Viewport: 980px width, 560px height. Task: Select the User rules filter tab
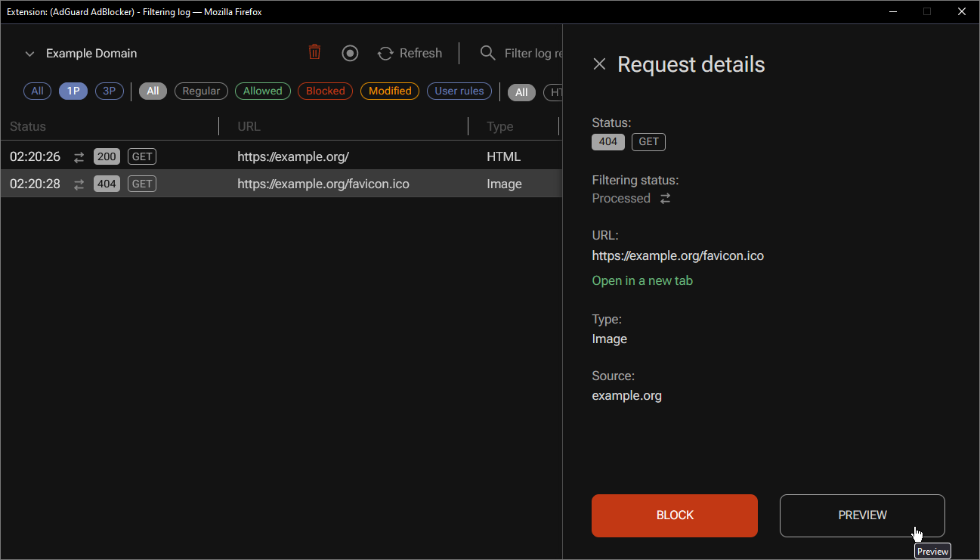[459, 91]
